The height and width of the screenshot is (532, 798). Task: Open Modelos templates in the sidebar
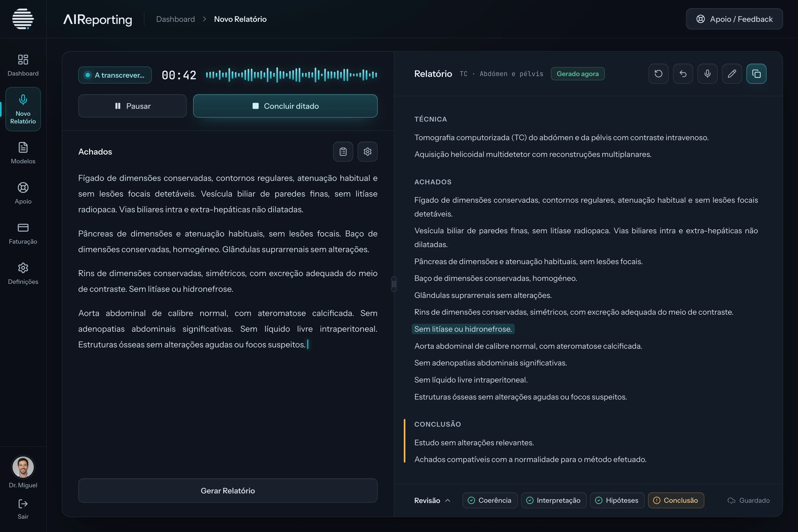[x=23, y=153]
